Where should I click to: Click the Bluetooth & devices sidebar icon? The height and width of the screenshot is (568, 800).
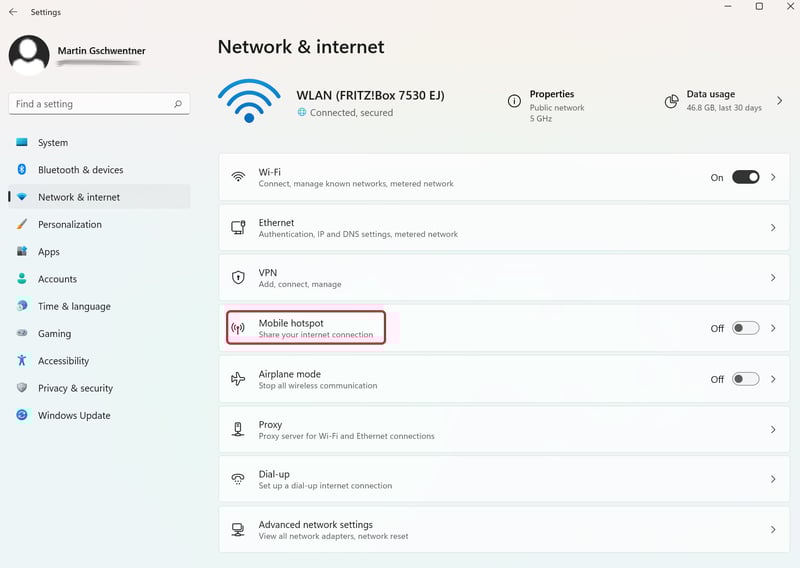[21, 169]
